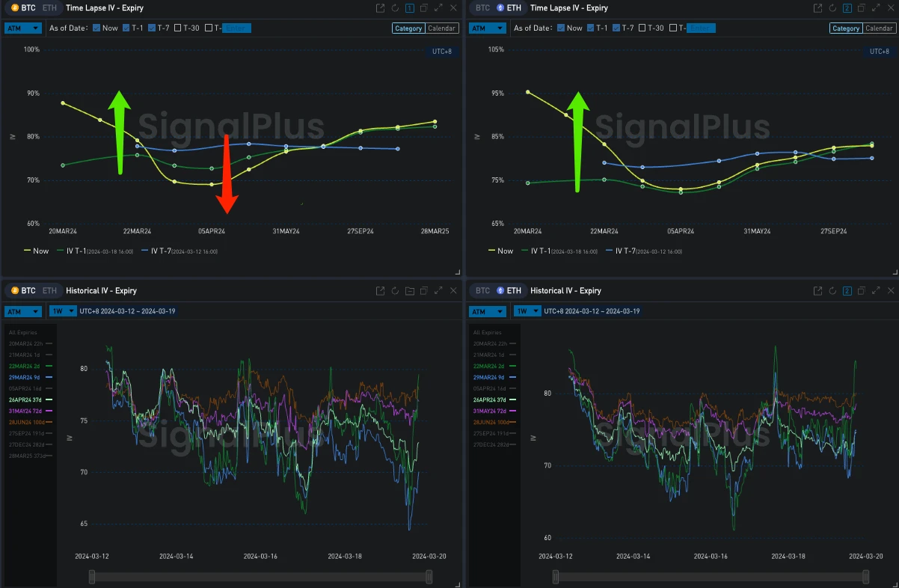Switch to ETH in the BTC Time Lapse panel

point(49,8)
